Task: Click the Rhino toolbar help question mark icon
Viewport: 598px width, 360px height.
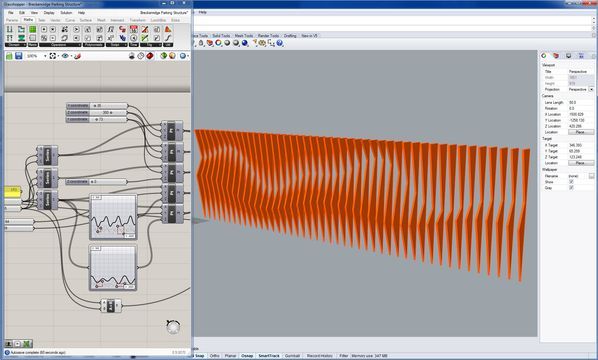Action: click(280, 43)
